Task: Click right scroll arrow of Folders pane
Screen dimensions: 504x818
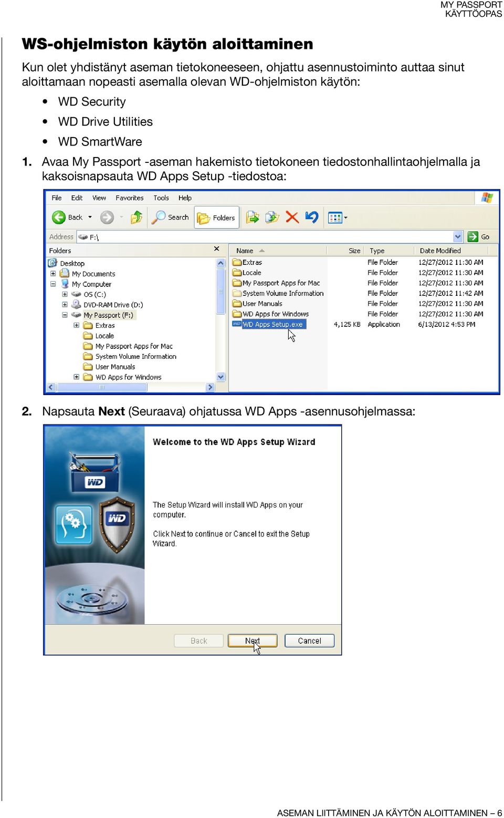Action: click(x=211, y=387)
